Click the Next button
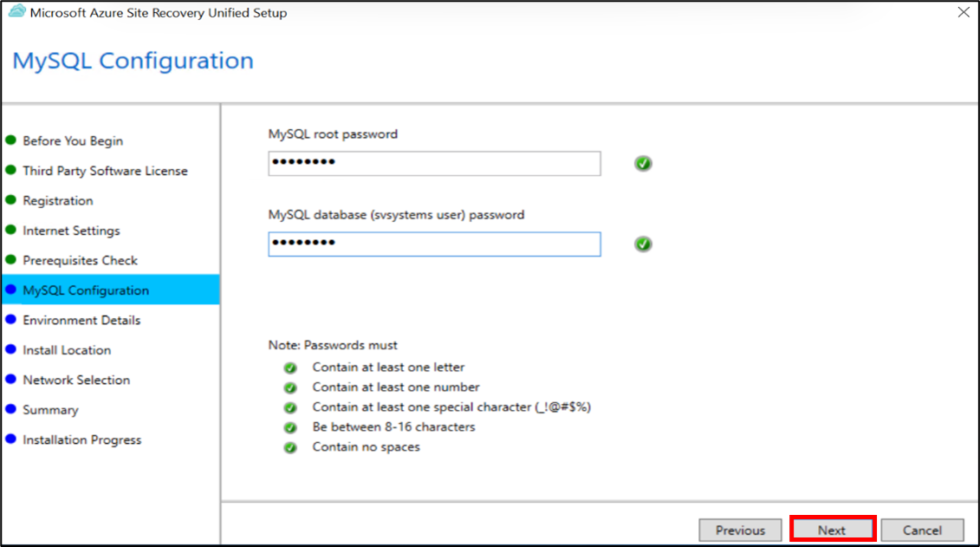Screen dimensions: 980x547 point(832,531)
